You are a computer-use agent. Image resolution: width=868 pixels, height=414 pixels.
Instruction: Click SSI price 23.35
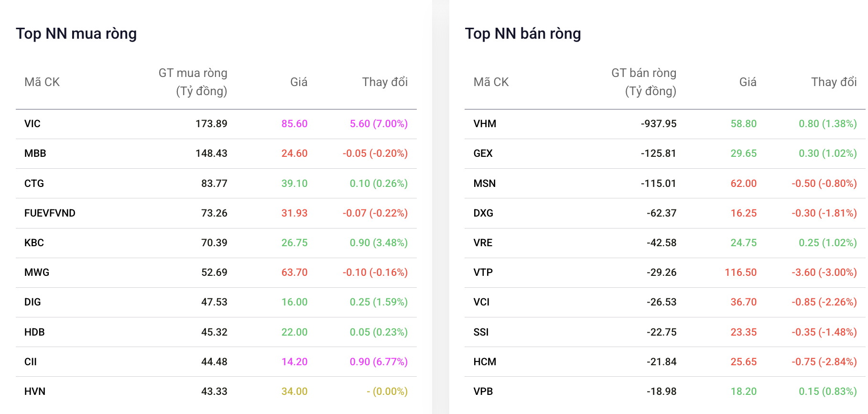tap(744, 332)
